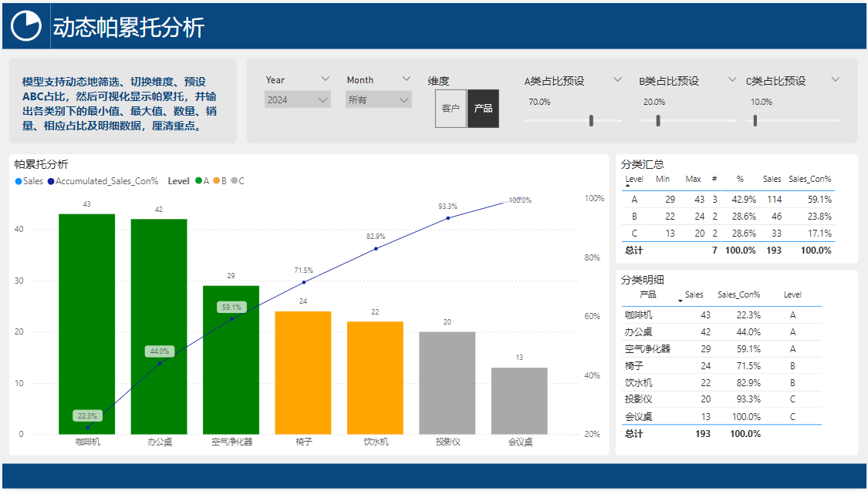
Task: Click the C类占比预设 slider handle
Action: pos(755,120)
